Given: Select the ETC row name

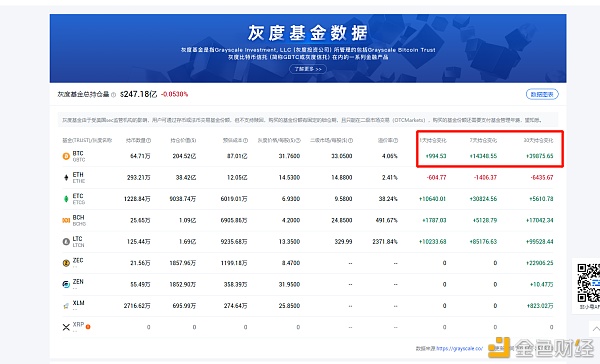Looking at the screenshot, I should click(x=78, y=196).
